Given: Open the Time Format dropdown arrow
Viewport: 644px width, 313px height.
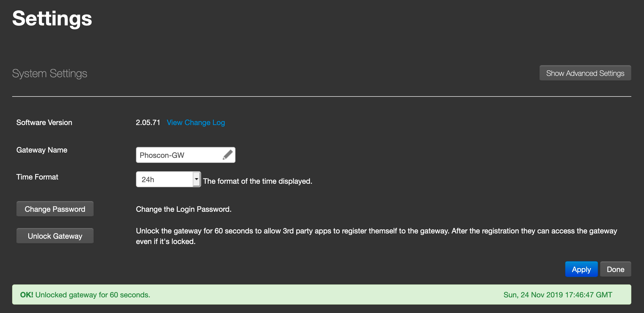Looking at the screenshot, I should [197, 179].
